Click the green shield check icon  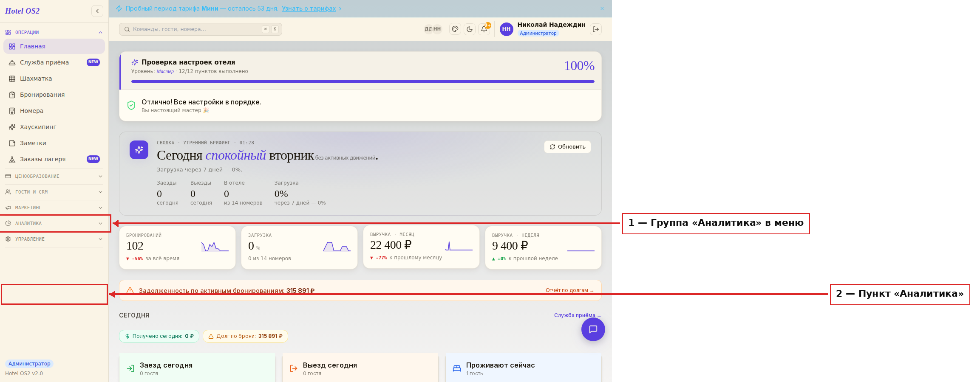[131, 105]
